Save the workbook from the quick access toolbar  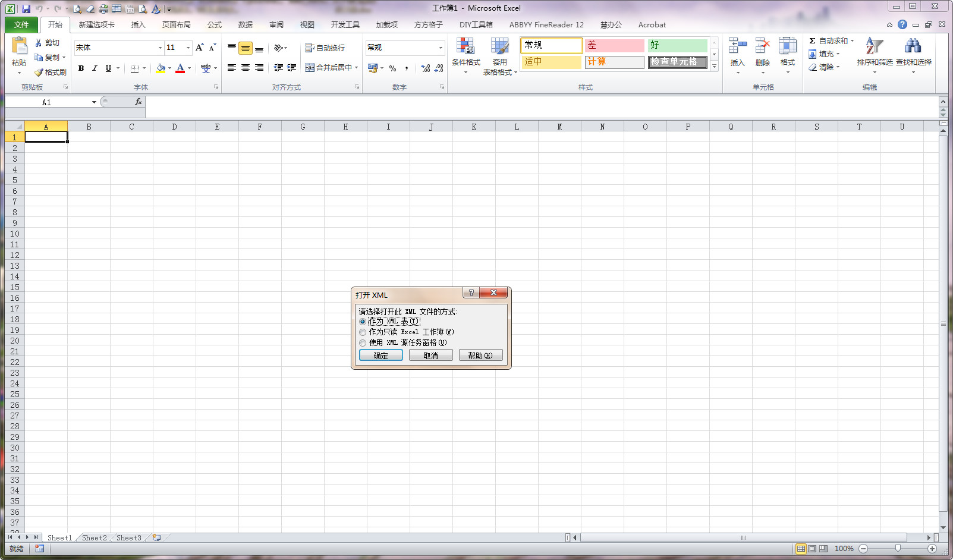[26, 9]
